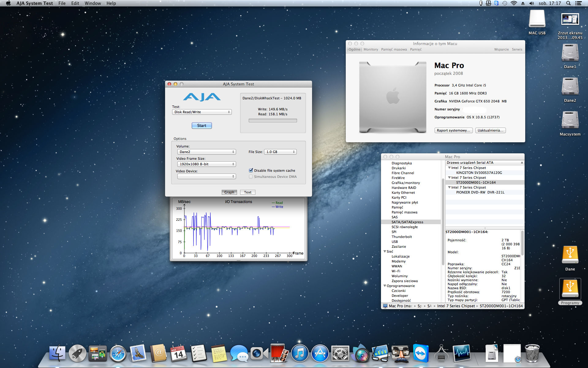Collapse the Sieć section in sidebar
Viewport: 588px width, 368px height.
385,251
